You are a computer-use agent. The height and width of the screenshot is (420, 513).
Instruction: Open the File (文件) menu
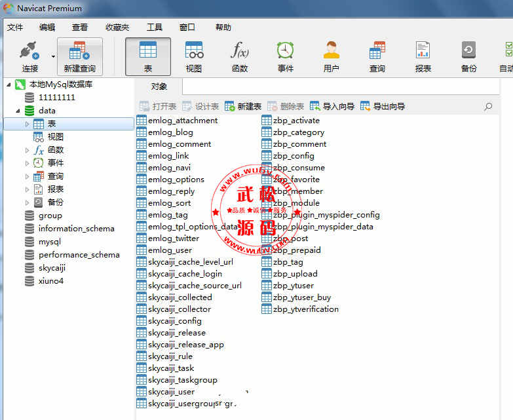pyautogui.click(x=15, y=27)
